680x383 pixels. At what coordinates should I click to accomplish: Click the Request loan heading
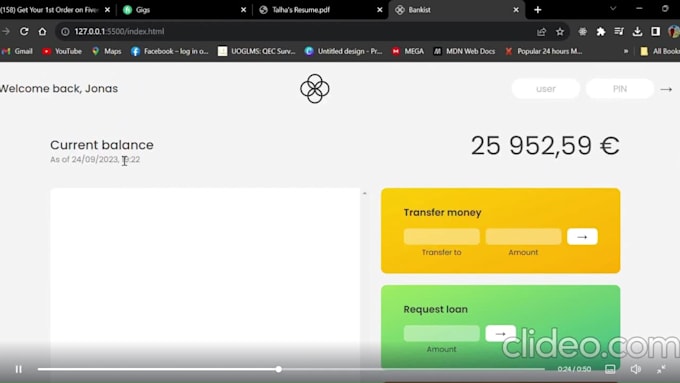435,309
